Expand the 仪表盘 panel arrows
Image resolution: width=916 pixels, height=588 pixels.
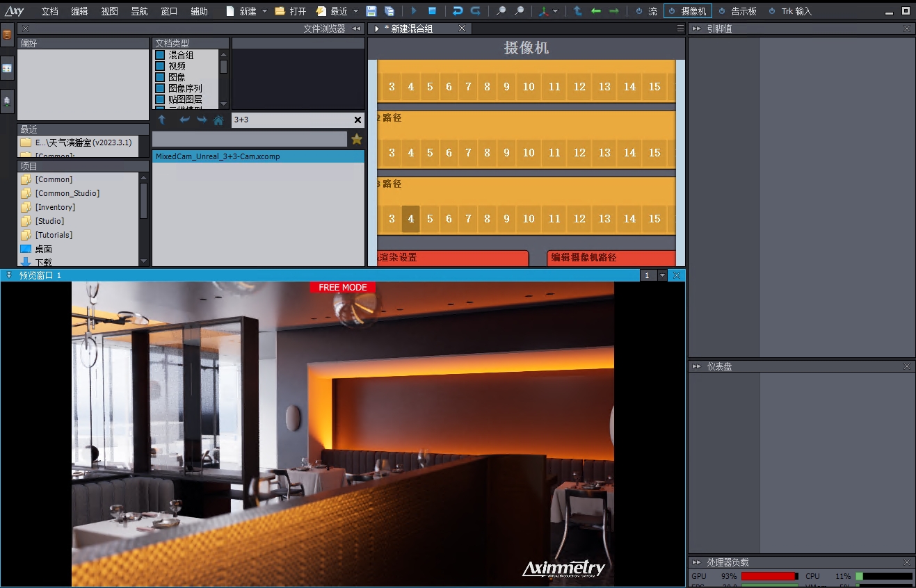click(x=696, y=366)
